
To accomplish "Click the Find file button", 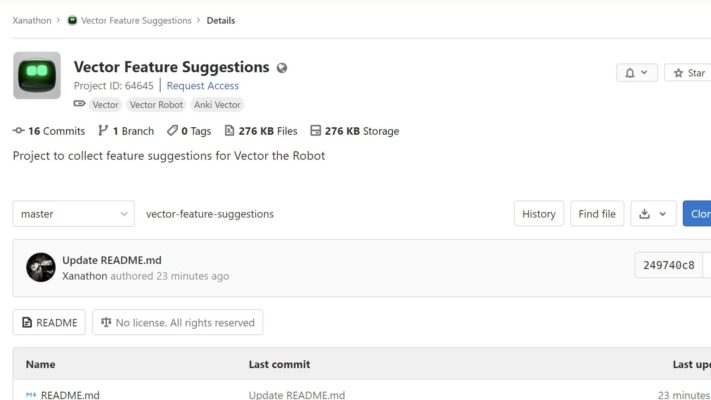I will point(597,214).
